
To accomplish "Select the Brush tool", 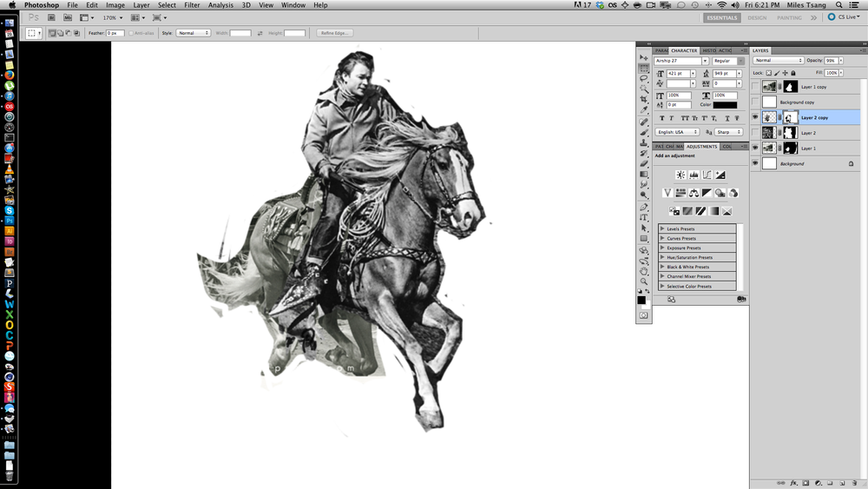I will (644, 132).
